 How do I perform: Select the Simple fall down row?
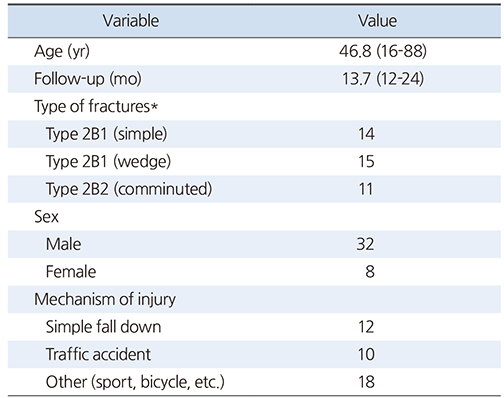pyautogui.click(x=254, y=327)
